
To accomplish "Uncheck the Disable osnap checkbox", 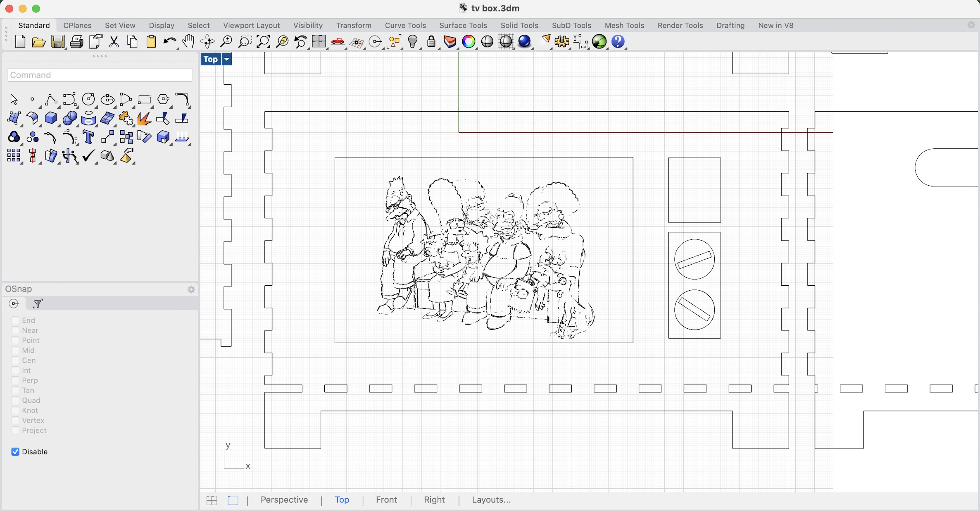I will click(15, 452).
